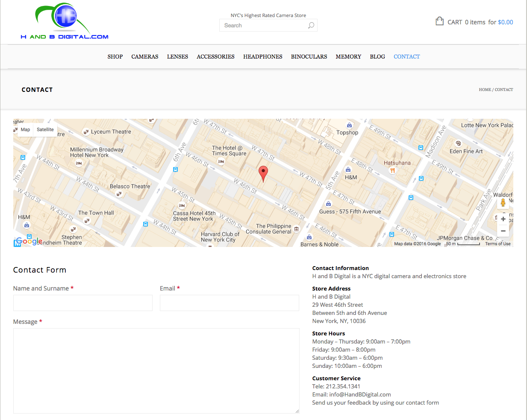
Task: Click the Harvard Club of New York City label
Action: [220, 237]
